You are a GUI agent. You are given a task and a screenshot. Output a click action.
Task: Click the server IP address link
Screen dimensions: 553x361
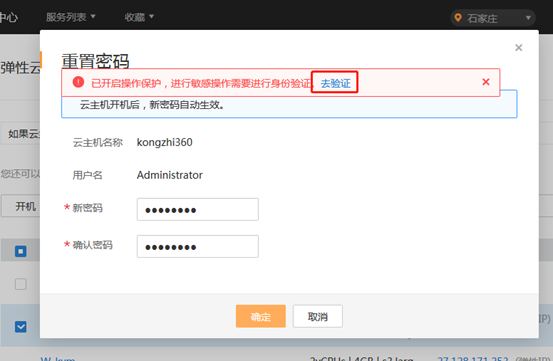coord(473,359)
